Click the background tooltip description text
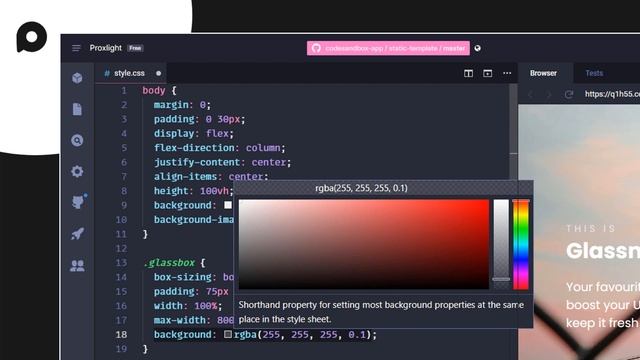The image size is (640, 360). coord(381,312)
